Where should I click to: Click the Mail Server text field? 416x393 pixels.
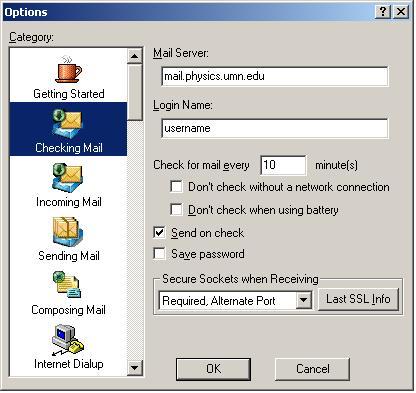275,76
